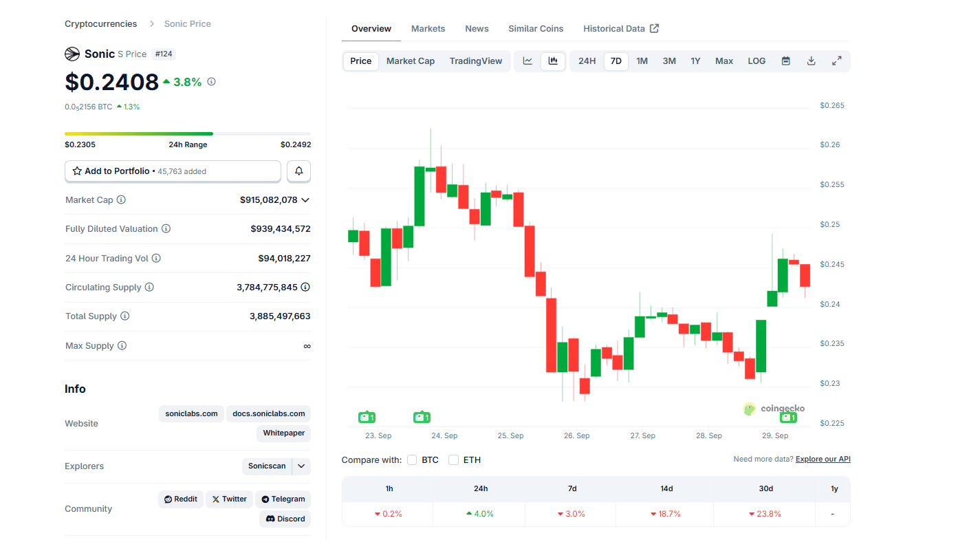980x540 pixels.
Task: Click the price alert bell icon
Action: click(298, 171)
